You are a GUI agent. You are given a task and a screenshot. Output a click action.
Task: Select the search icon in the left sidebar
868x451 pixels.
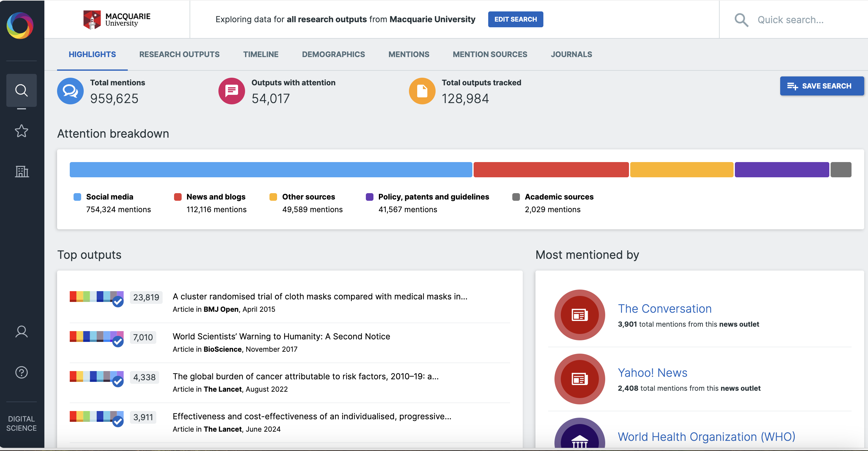point(21,90)
